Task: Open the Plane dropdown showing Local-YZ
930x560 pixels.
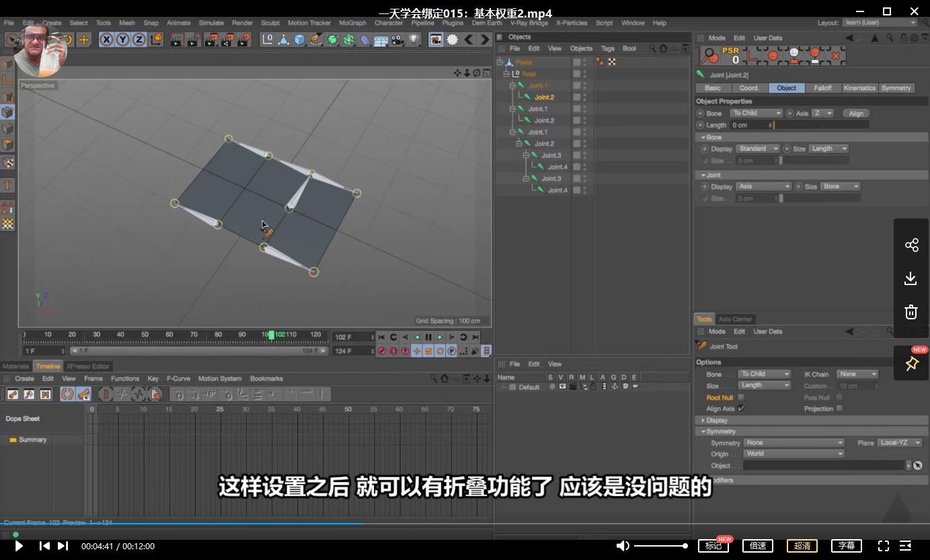Action: click(x=900, y=442)
